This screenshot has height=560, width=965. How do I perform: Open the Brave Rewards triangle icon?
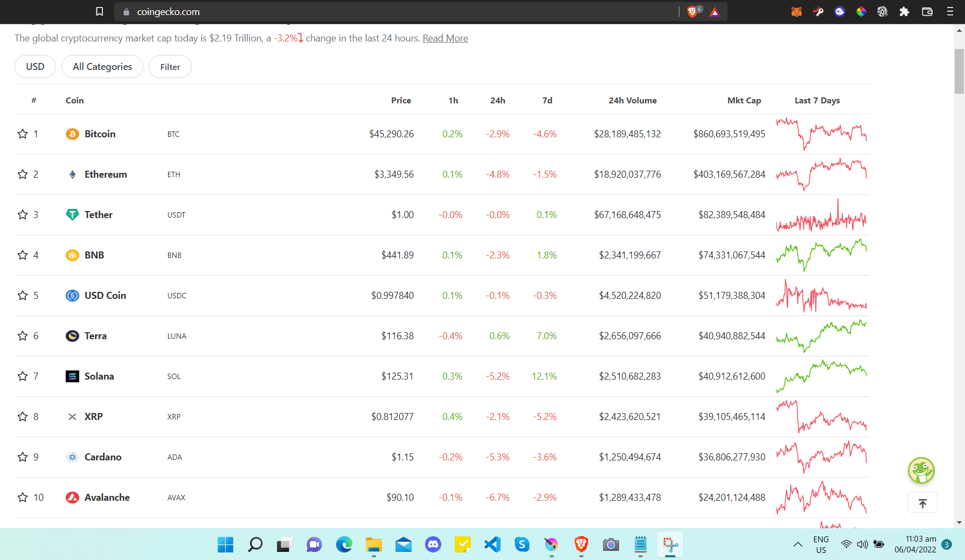(715, 12)
